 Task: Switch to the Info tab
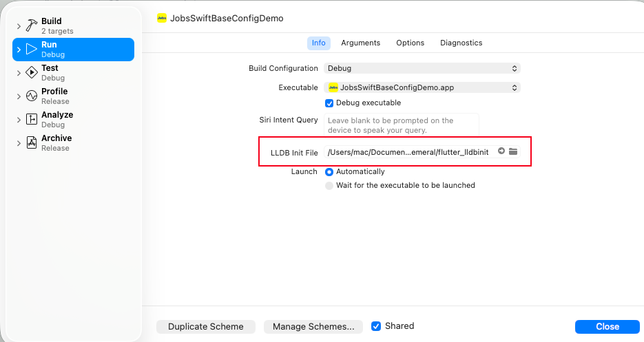pyautogui.click(x=319, y=43)
